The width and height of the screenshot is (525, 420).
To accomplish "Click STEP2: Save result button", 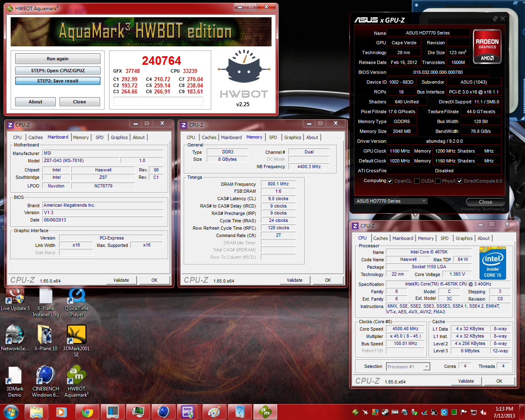I will click(57, 81).
